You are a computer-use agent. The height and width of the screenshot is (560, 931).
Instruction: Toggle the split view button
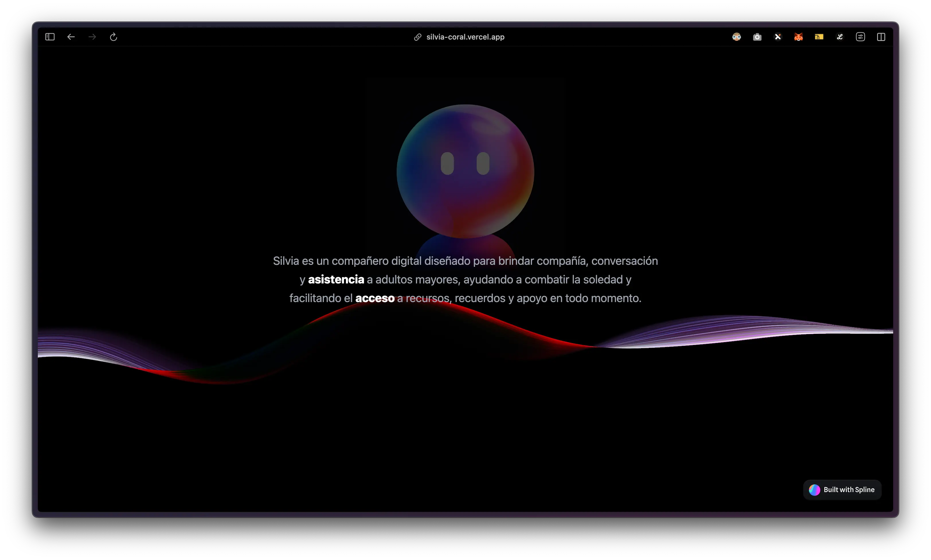click(x=881, y=37)
